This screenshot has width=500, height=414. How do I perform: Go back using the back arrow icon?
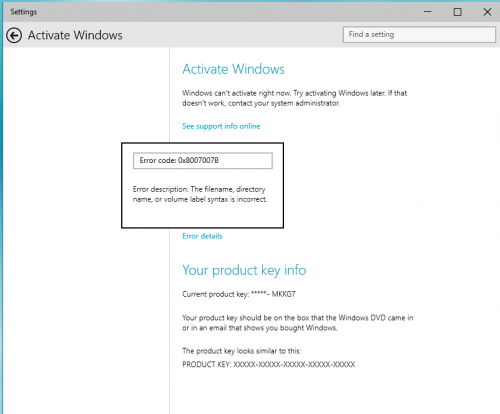14,35
